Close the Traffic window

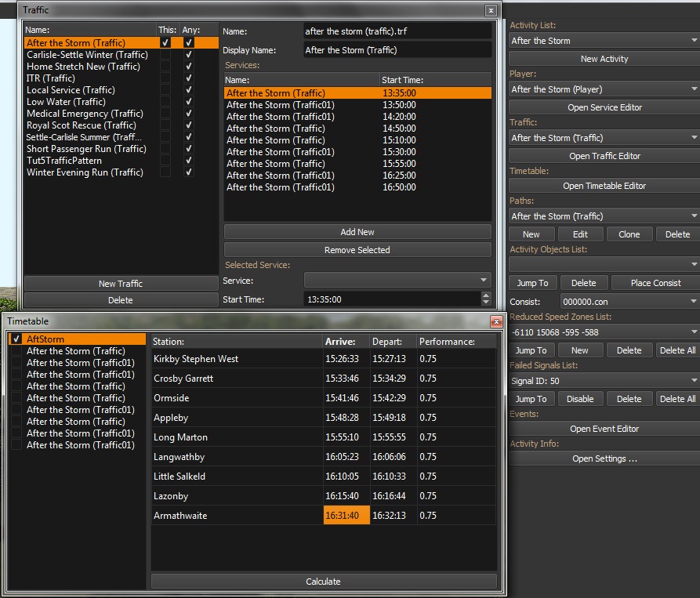[x=491, y=10]
